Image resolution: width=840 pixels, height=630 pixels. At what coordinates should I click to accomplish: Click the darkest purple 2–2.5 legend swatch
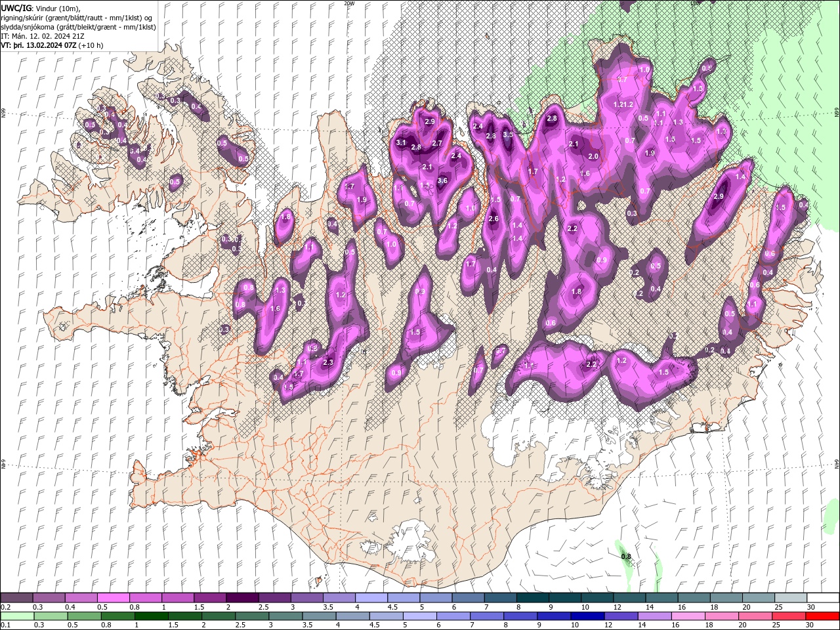click(x=242, y=598)
